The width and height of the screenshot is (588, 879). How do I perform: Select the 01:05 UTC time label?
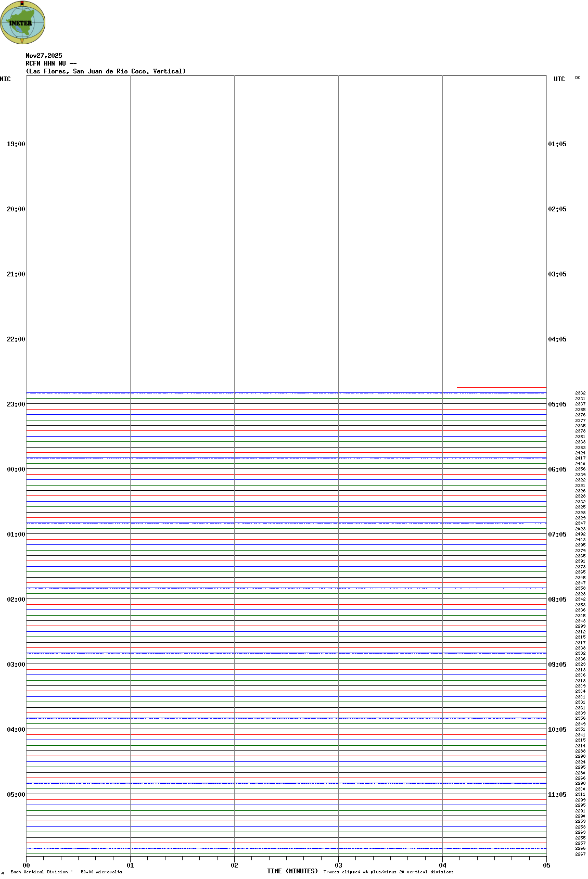click(557, 144)
